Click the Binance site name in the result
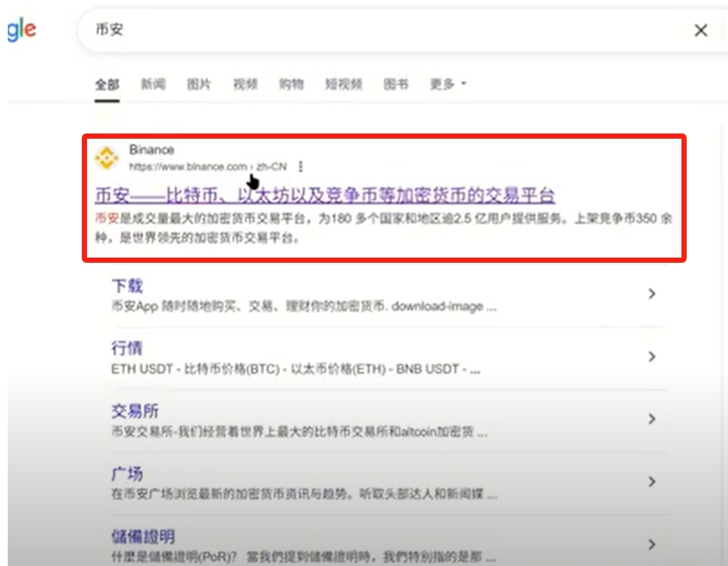The width and height of the screenshot is (728, 566). (152, 150)
